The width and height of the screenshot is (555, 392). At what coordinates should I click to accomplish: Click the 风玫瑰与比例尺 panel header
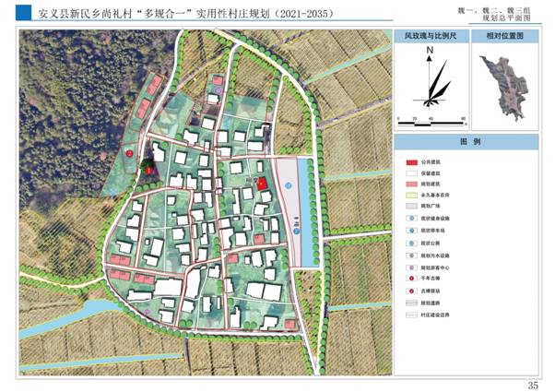click(x=431, y=36)
